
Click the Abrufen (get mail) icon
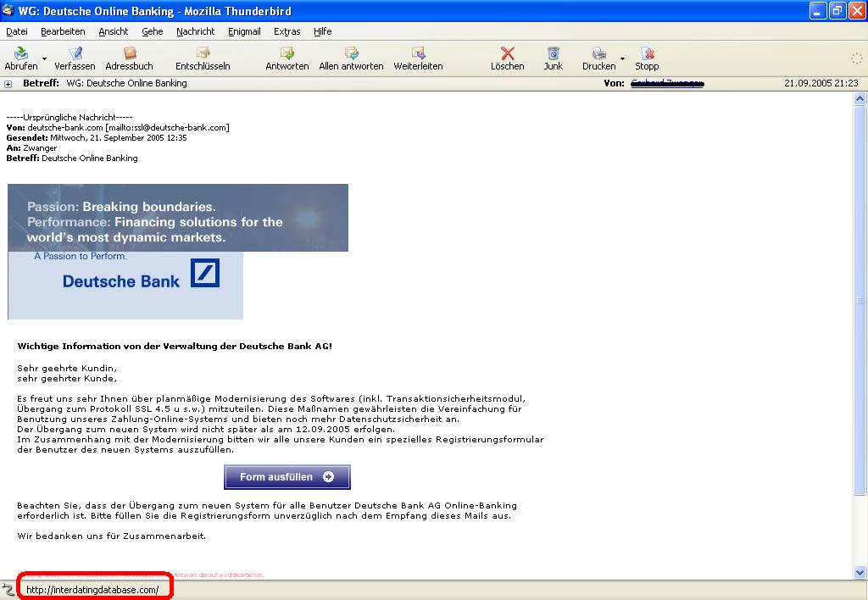pyautogui.click(x=21, y=53)
